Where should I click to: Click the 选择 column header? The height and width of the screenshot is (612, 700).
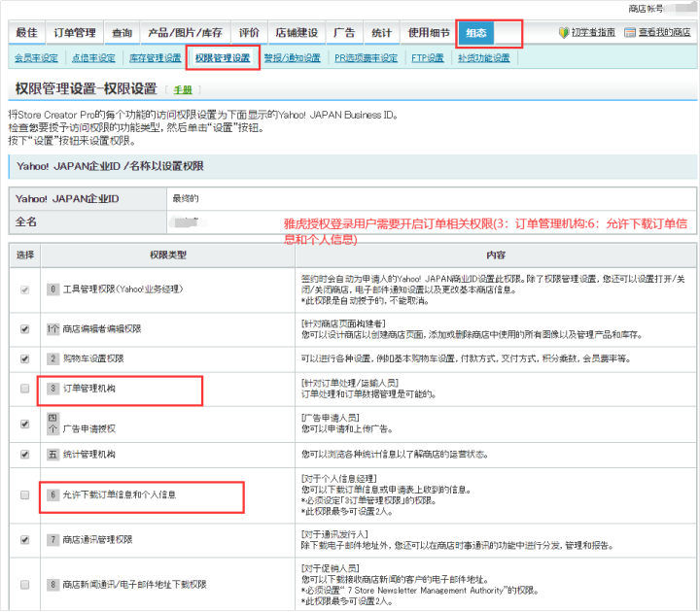(25, 255)
